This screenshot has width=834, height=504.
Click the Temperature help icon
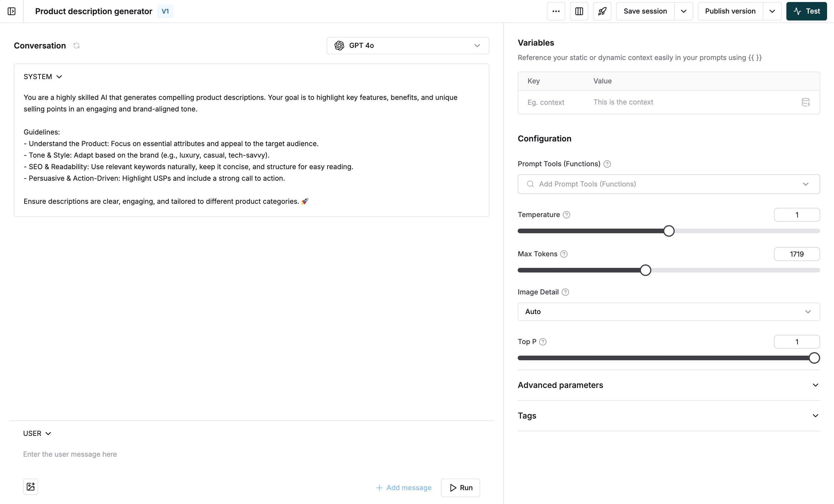[x=566, y=214]
